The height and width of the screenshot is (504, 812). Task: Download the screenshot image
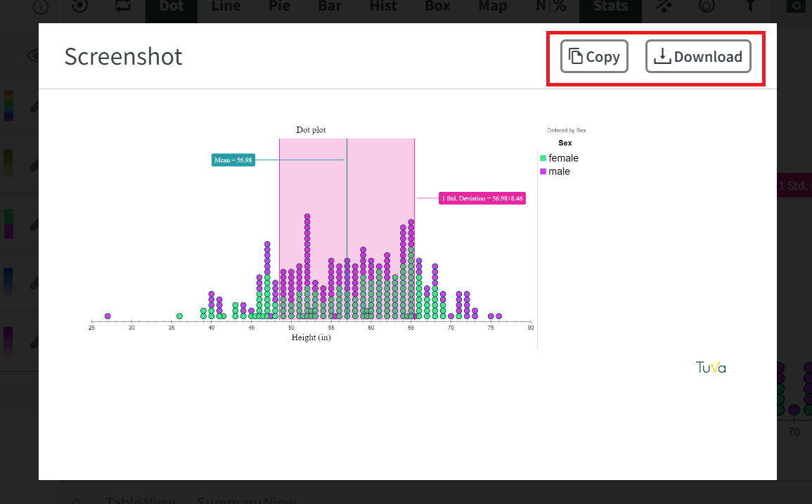pyautogui.click(x=698, y=56)
